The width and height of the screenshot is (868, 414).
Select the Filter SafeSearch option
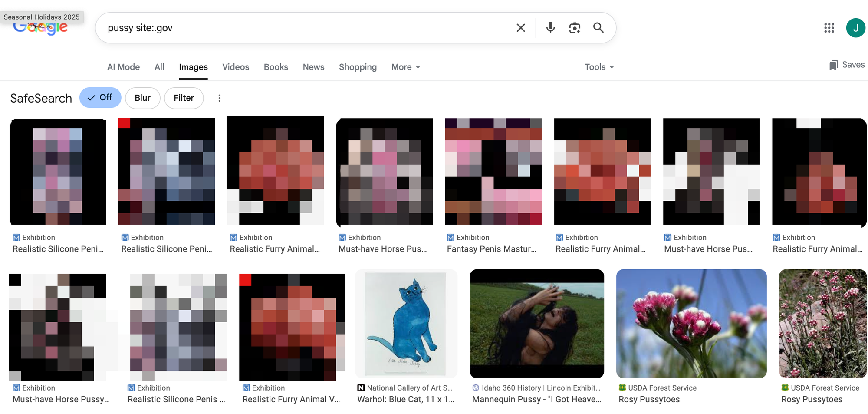point(184,98)
